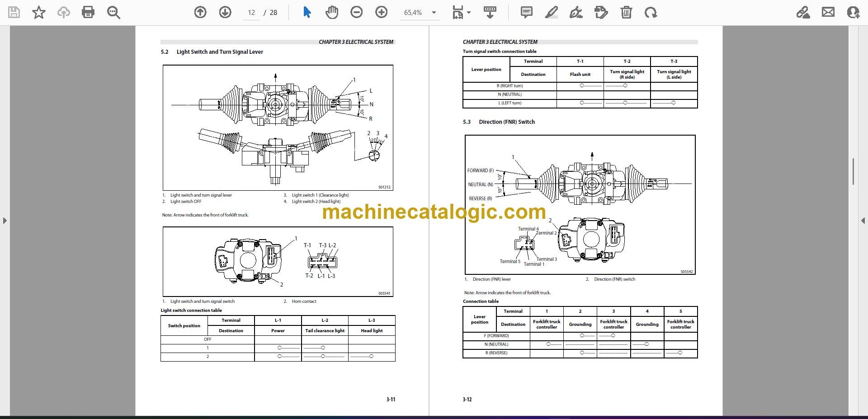Select the sign document pen tool

(x=576, y=12)
